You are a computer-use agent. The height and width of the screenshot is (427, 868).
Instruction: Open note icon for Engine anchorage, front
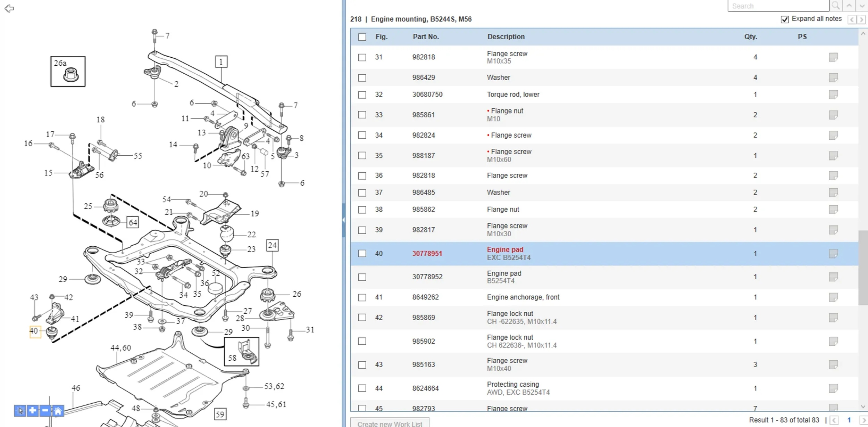[833, 297]
